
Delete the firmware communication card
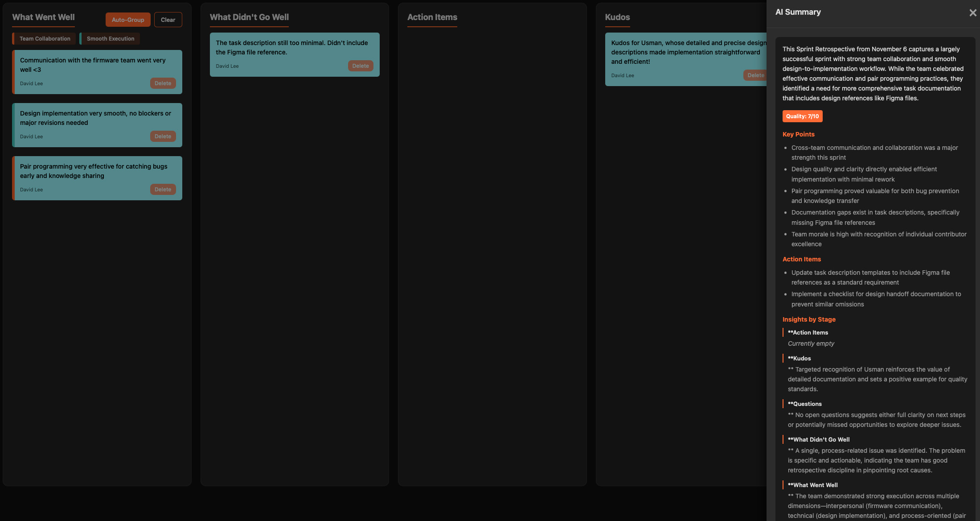point(163,83)
